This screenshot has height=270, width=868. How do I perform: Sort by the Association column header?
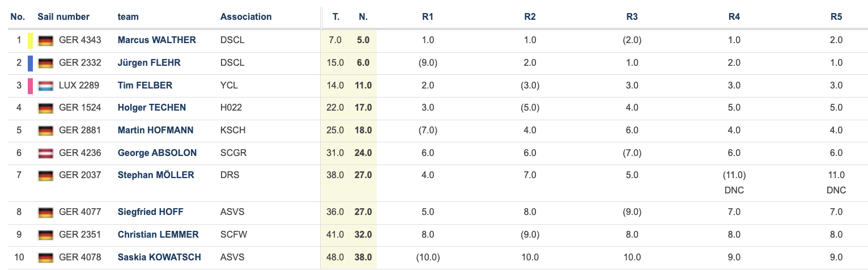[x=246, y=17]
